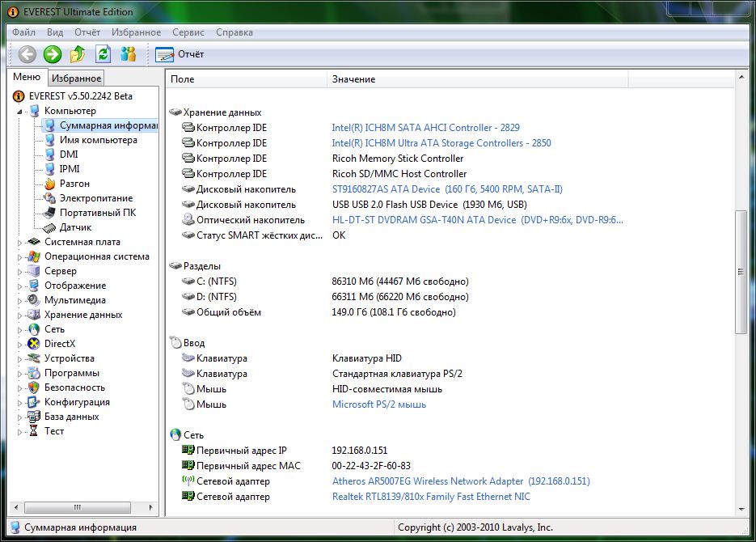The height and width of the screenshot is (542, 756).
Task: Open the ST9160827AS ATA Device link
Action: point(447,189)
